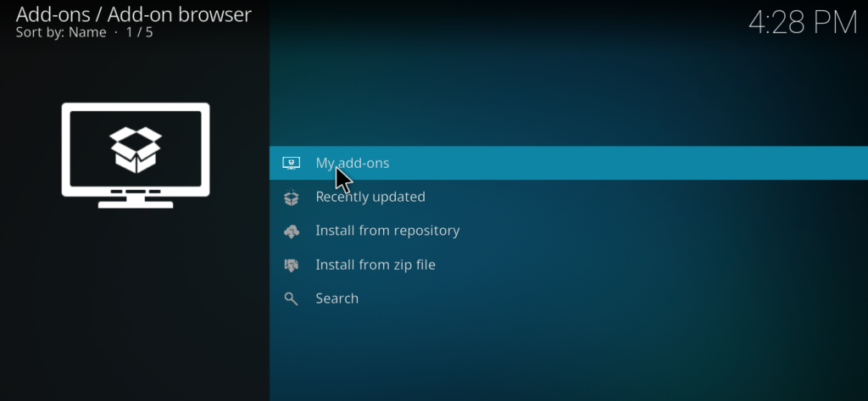
Task: Choose Install from repository
Action: (x=387, y=231)
